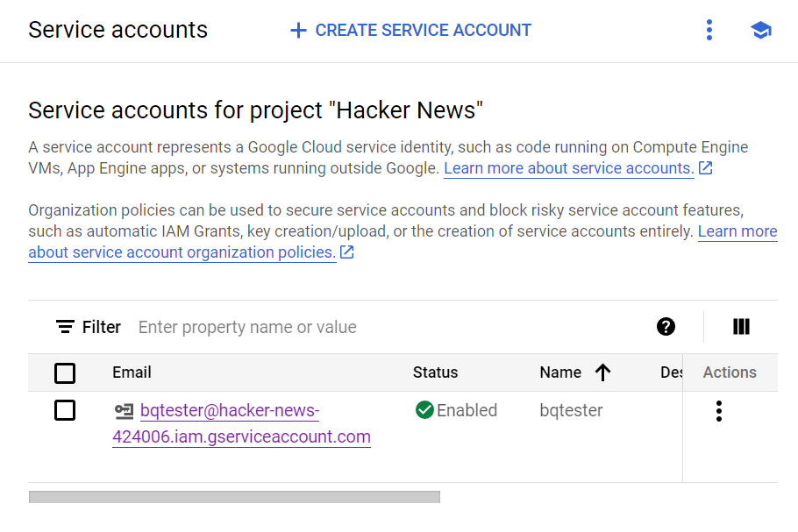Open the column display options icon
The width and height of the screenshot is (798, 532).
741,326
